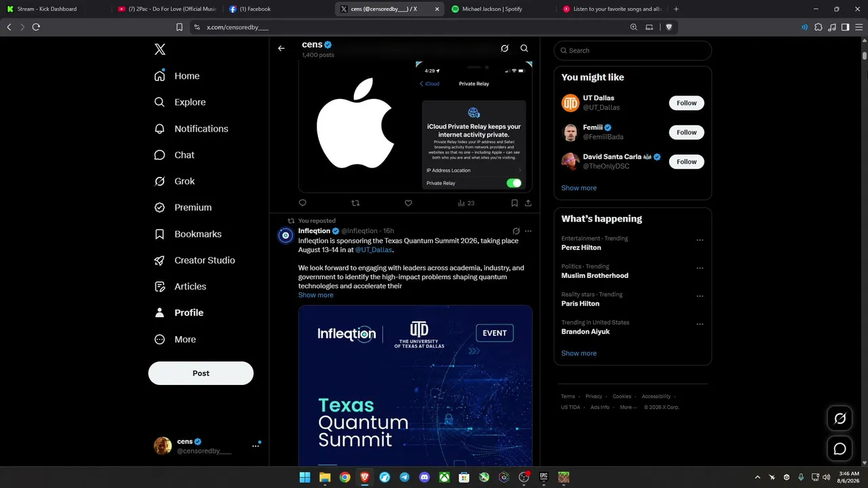Open Notifications in the sidebar
Image resolution: width=868 pixels, height=488 pixels.
[191, 129]
